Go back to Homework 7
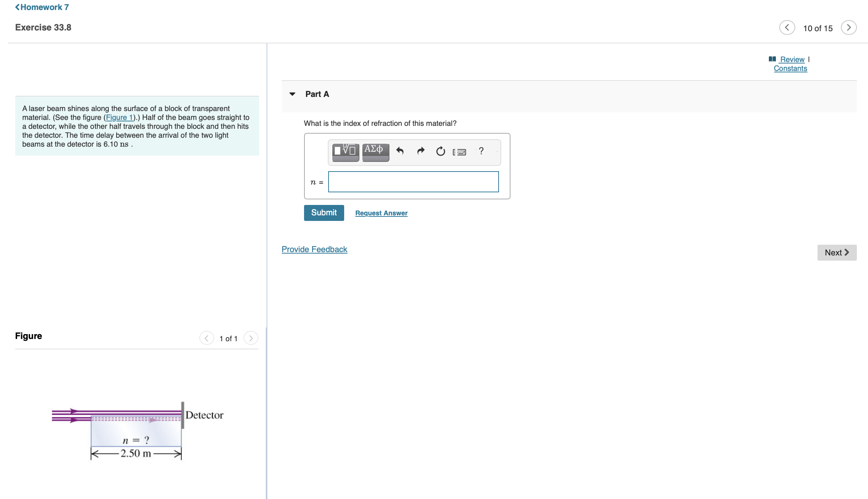The width and height of the screenshot is (868, 499). coord(42,7)
